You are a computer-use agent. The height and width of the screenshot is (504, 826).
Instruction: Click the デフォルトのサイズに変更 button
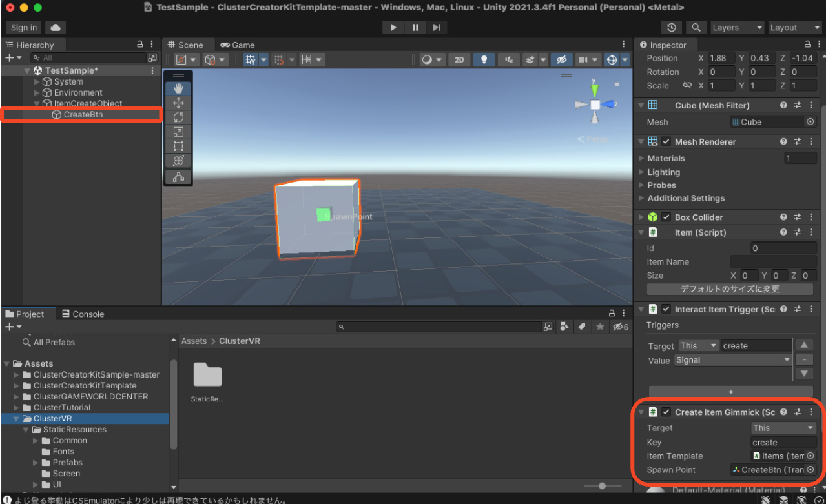[x=730, y=289]
